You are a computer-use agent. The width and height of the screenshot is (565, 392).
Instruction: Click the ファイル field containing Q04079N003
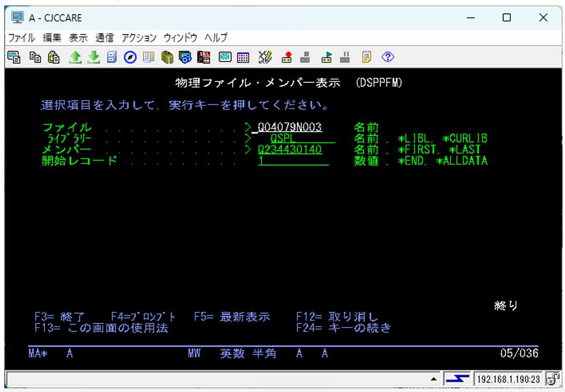[290, 127]
